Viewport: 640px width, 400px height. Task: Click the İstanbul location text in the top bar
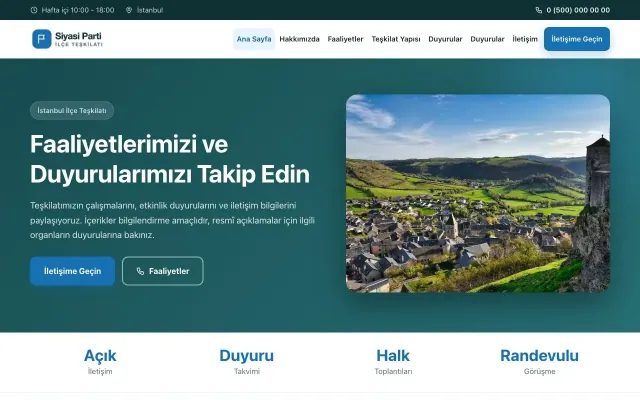click(x=150, y=10)
